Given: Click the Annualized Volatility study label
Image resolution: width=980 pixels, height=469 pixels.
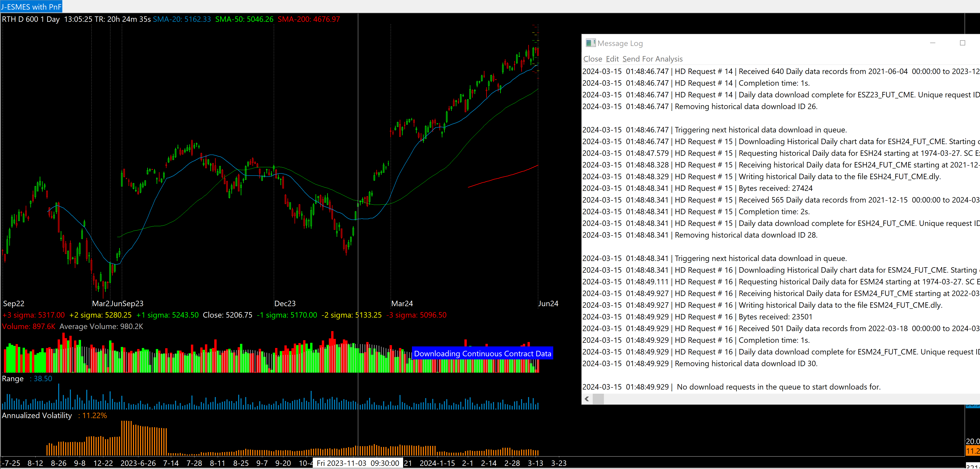Looking at the screenshot, I should pos(37,415).
